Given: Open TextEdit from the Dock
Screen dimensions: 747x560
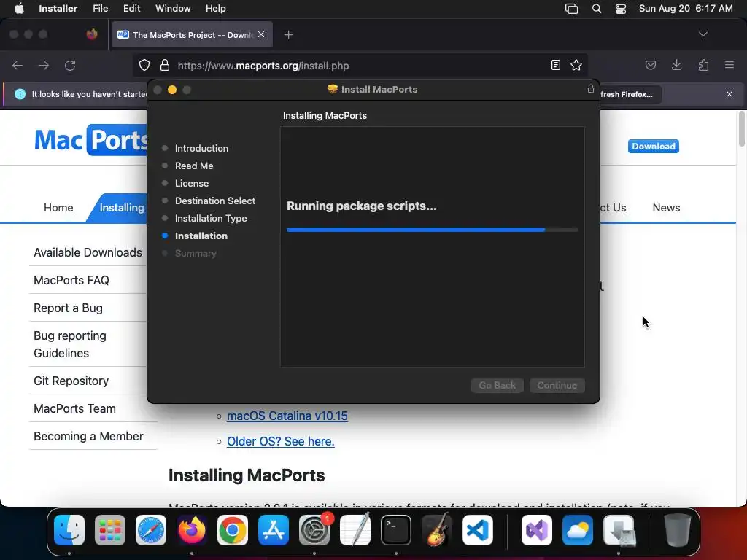Looking at the screenshot, I should point(355,530).
